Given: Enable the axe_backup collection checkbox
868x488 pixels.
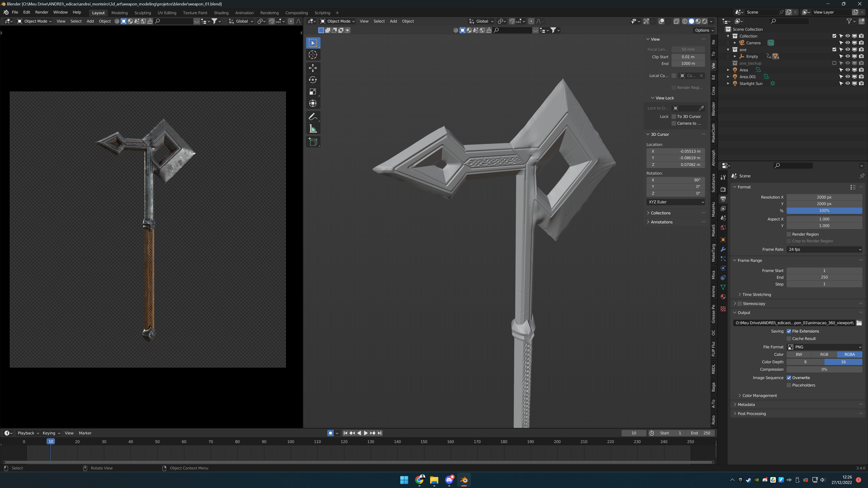Looking at the screenshot, I should tap(834, 63).
